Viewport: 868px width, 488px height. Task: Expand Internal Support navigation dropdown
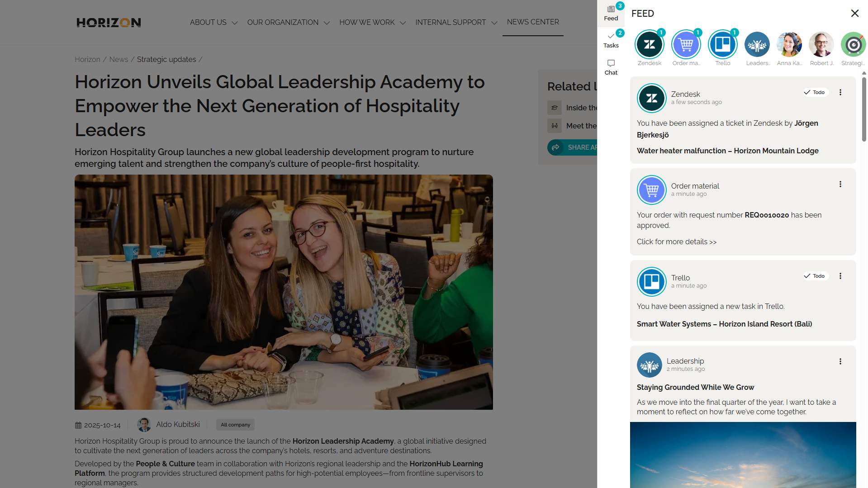pos(456,23)
